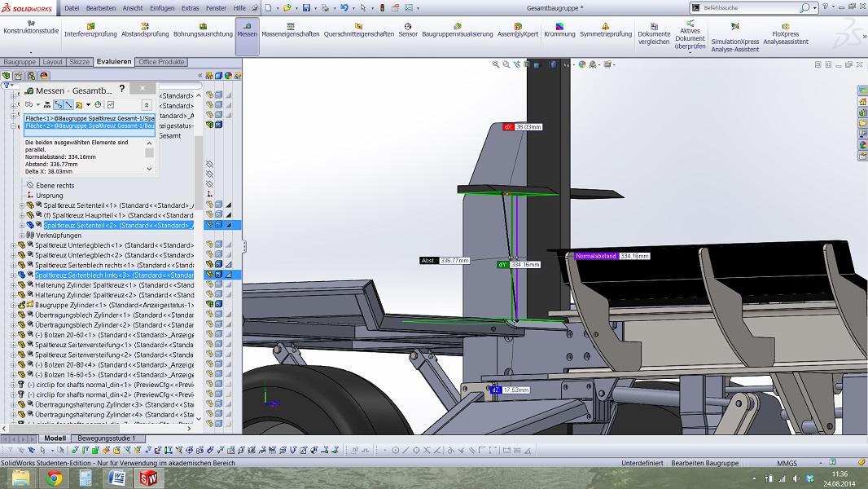Select the Sensor tool in the ribbon
868x489 pixels.
408,30
